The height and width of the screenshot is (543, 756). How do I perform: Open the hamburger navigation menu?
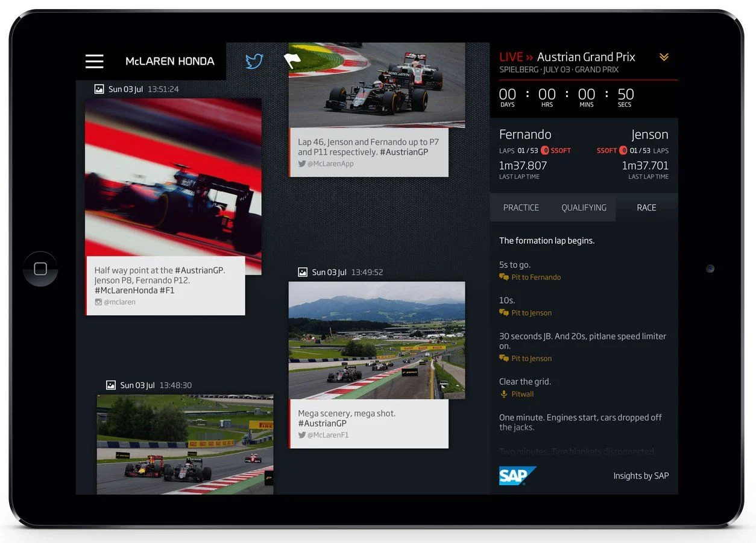pyautogui.click(x=94, y=61)
